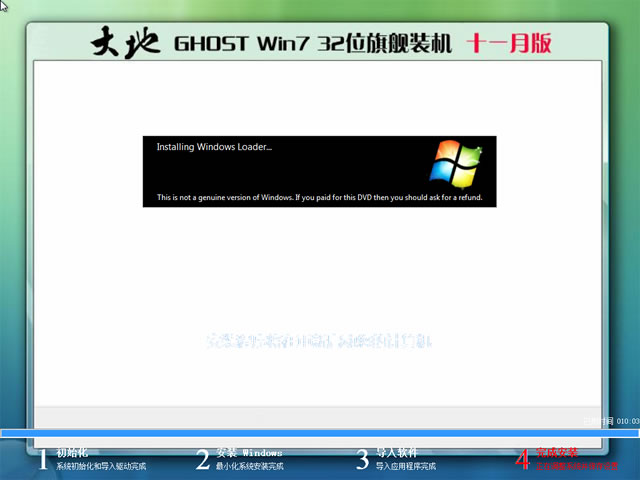
Task: Click the large numeral 3 step marker
Action: pos(362,459)
